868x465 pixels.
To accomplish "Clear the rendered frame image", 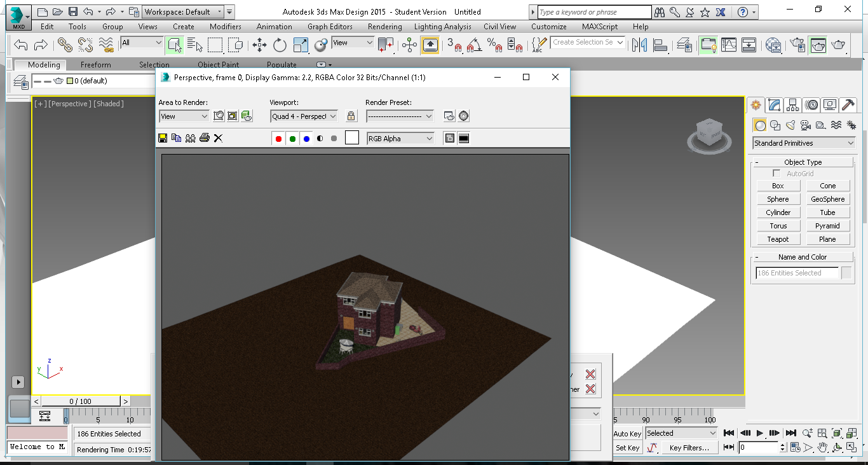I will coord(218,138).
